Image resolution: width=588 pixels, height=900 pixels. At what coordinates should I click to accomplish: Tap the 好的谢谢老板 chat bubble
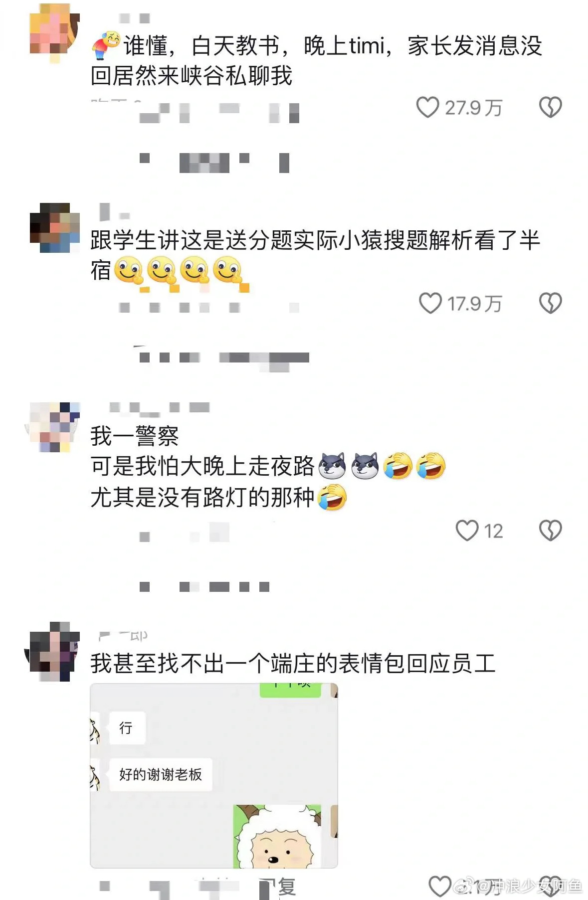click(161, 774)
